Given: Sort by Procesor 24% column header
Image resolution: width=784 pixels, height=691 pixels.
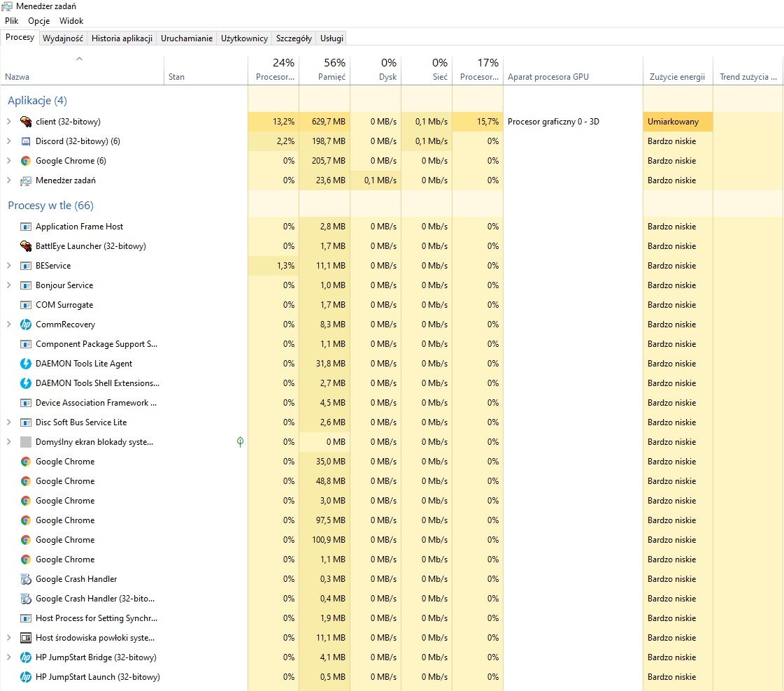Looking at the screenshot, I should tap(273, 70).
